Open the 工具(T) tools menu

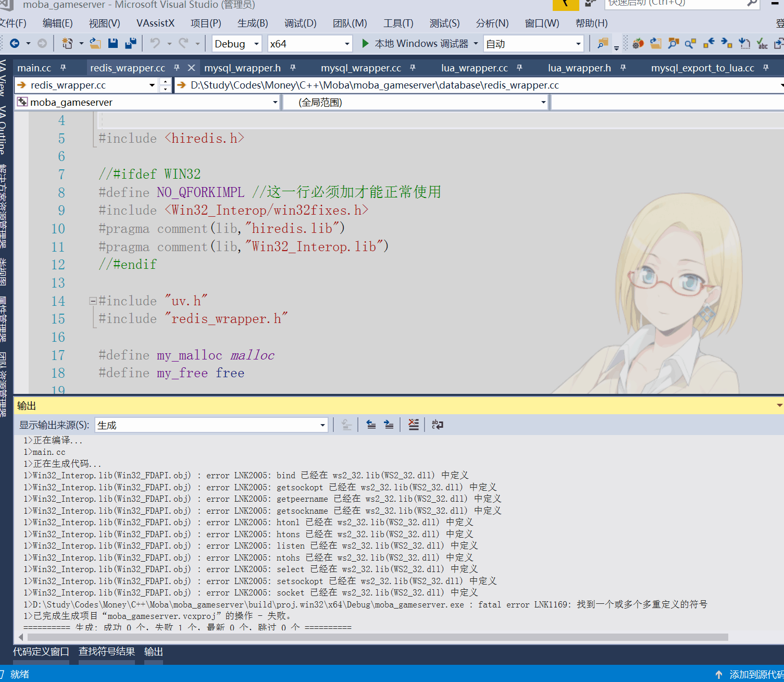click(x=399, y=23)
